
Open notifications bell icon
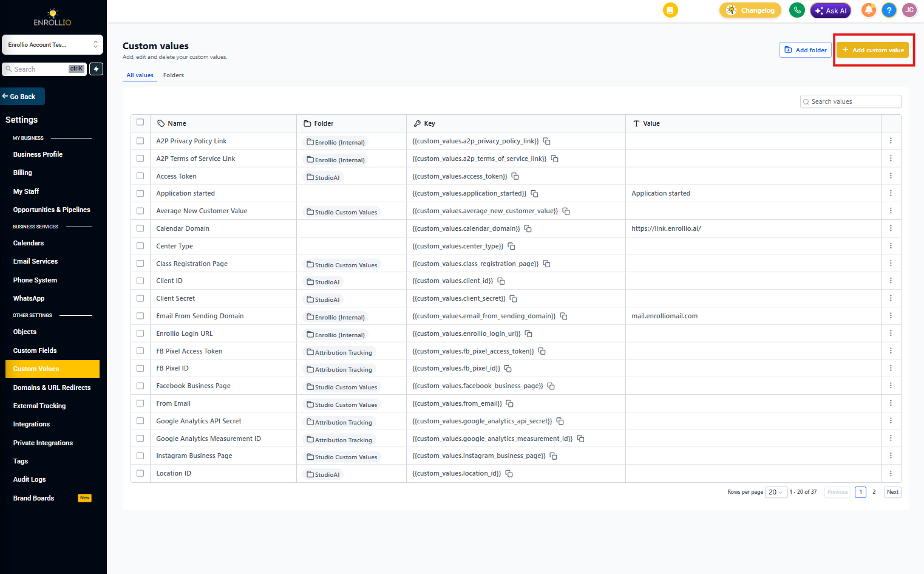869,10
